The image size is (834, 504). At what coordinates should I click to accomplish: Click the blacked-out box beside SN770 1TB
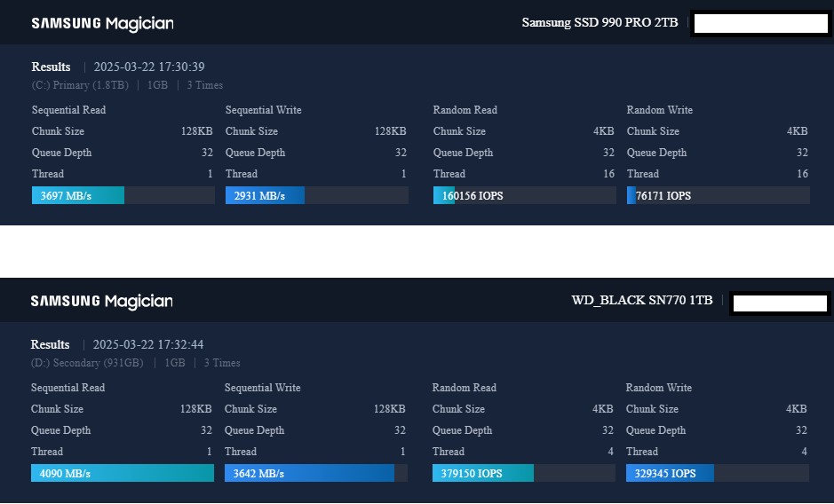(780, 303)
